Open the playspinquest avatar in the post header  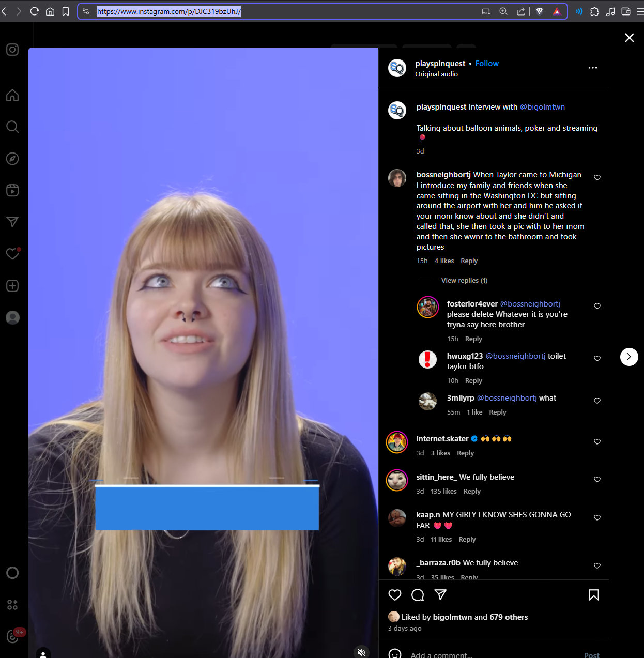tap(397, 68)
